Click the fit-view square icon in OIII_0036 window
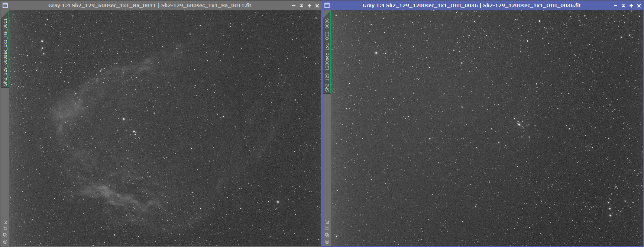 point(327,228)
